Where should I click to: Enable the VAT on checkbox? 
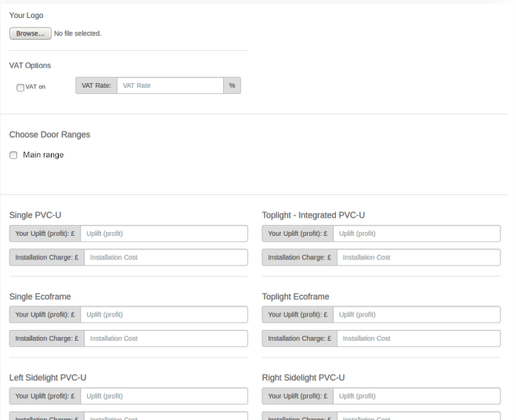20,88
